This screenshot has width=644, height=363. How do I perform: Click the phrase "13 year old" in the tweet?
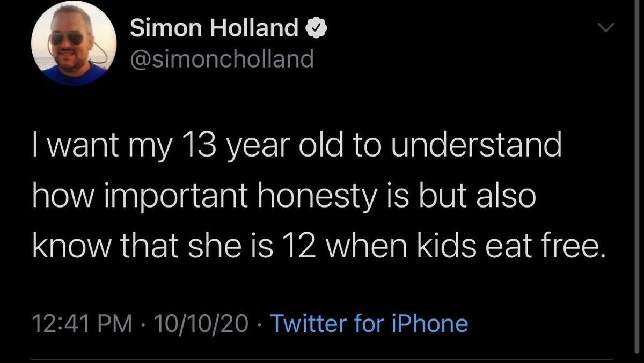click(x=260, y=146)
